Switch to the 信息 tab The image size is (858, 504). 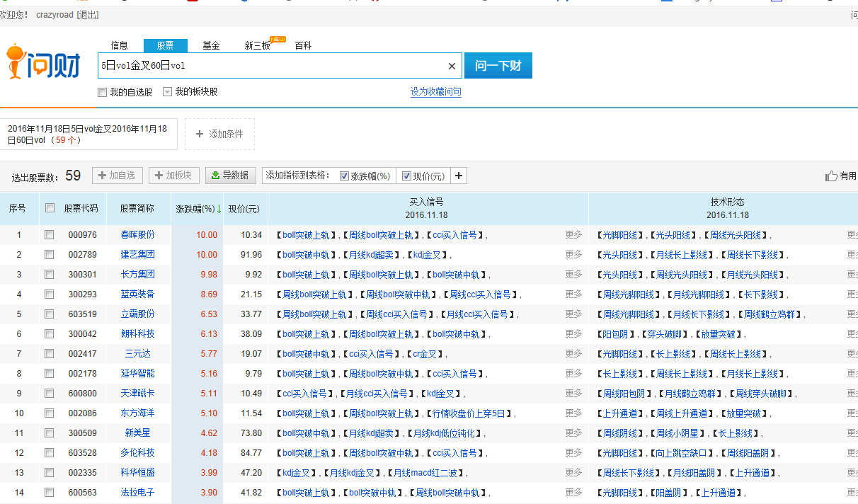point(119,45)
